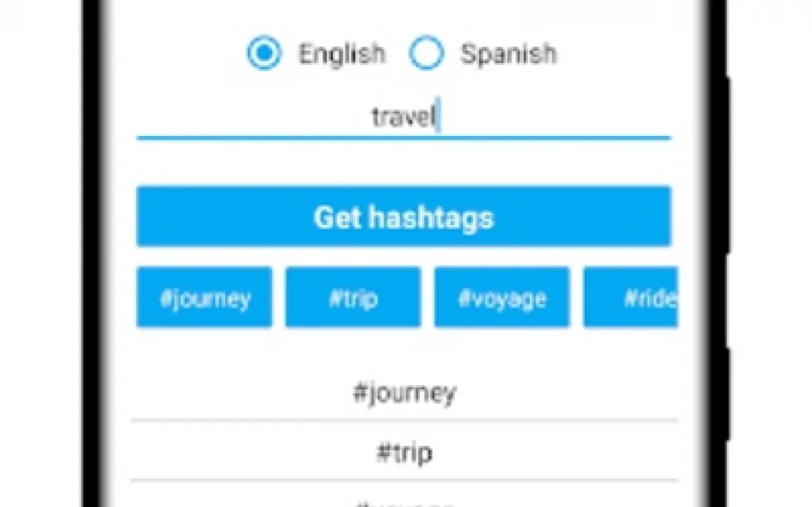Select #trip in the results list
This screenshot has width=812, height=507.
(x=404, y=452)
